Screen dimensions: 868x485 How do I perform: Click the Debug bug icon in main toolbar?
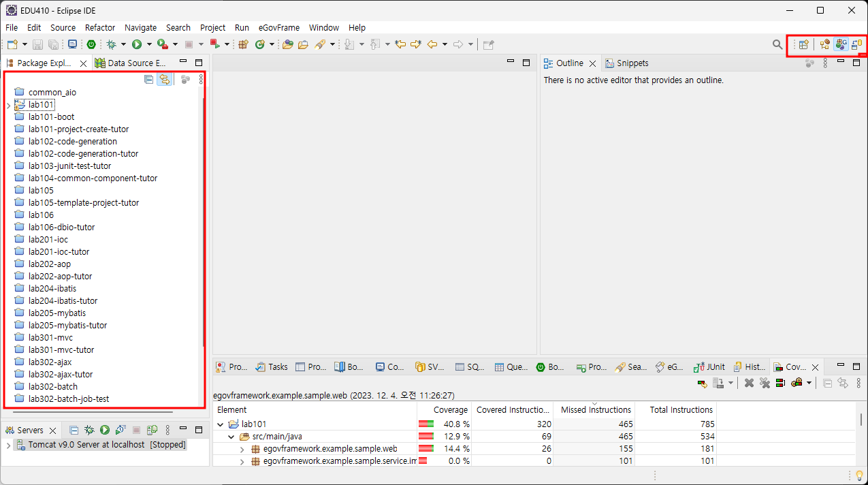coord(111,44)
